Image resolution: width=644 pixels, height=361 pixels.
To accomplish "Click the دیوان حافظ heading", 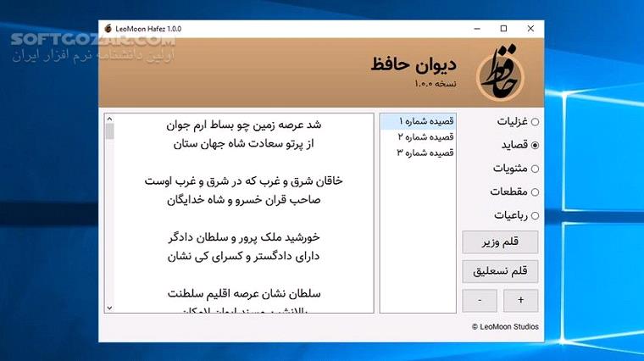I will click(x=414, y=65).
